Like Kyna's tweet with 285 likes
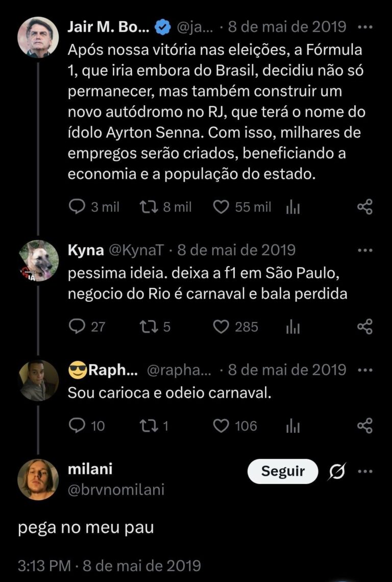 tap(220, 326)
